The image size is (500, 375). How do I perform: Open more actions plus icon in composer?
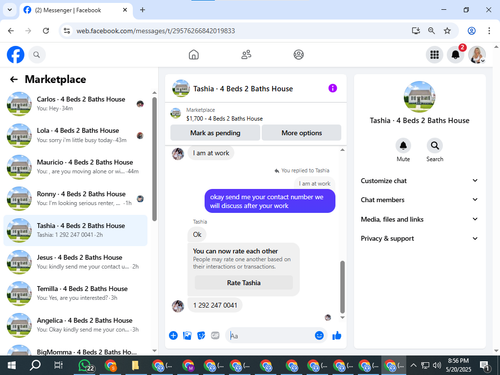(173, 335)
